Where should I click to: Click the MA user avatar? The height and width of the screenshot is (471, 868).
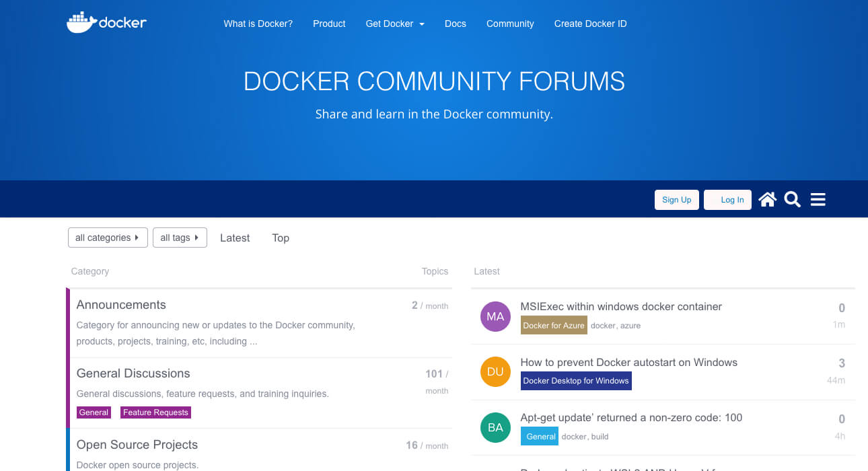point(495,316)
